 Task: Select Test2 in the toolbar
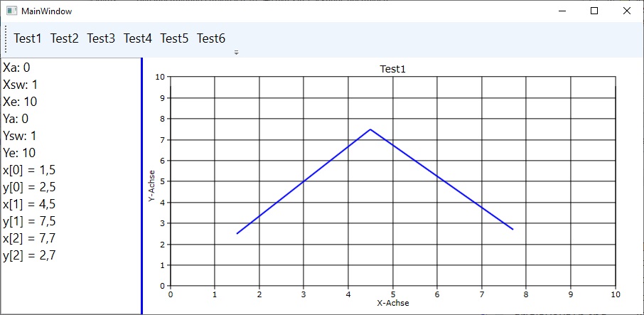pyautogui.click(x=65, y=38)
